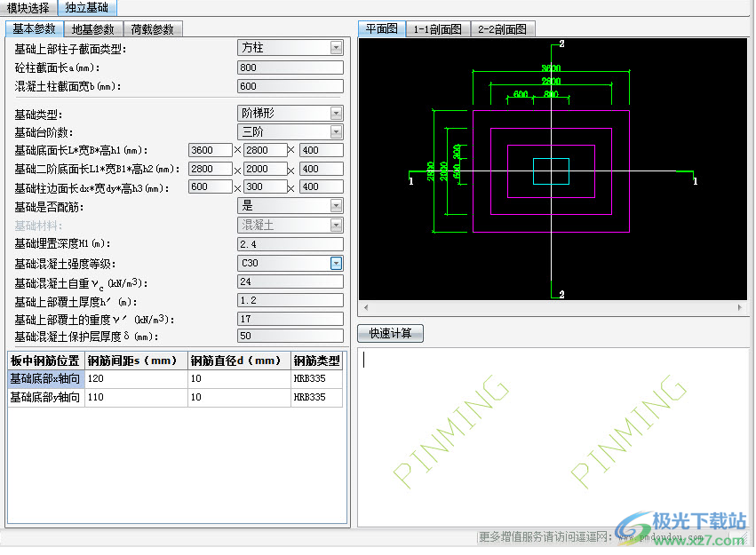This screenshot has height=555, width=756.
Task: Open the C30 concrete strength dropdown
Action: pyautogui.click(x=336, y=263)
